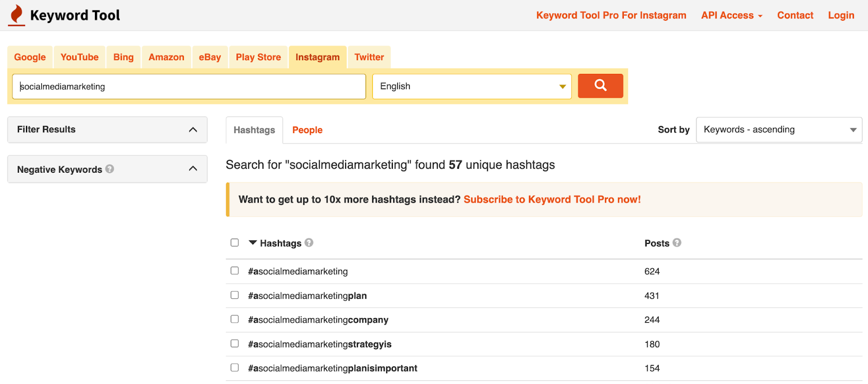Switch to the YouTube tab

[79, 57]
